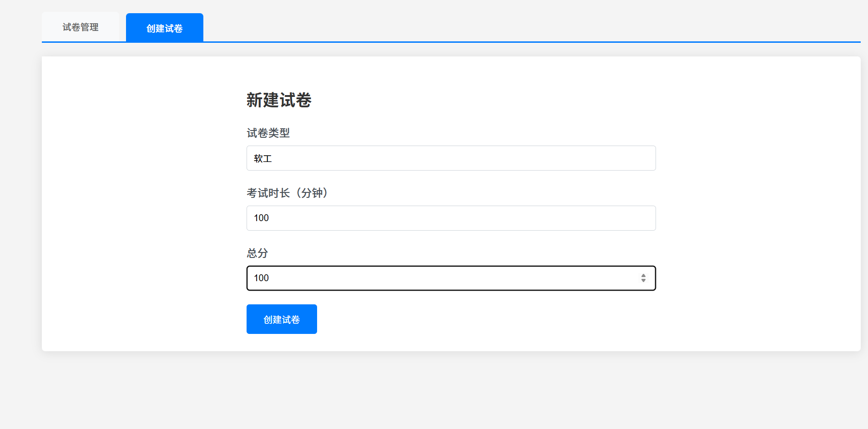
Task: Click the 考试时长（分钟） label
Action: pyautogui.click(x=287, y=193)
